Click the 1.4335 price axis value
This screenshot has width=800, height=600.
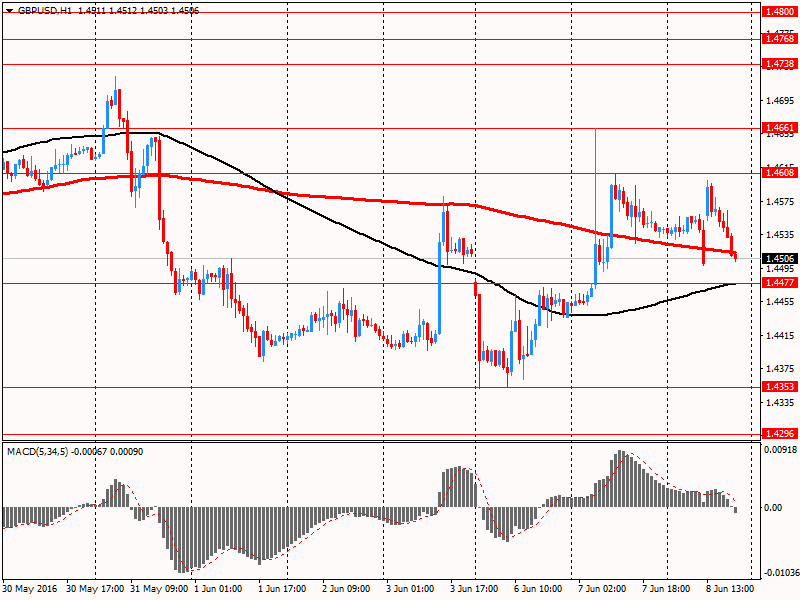tap(780, 402)
